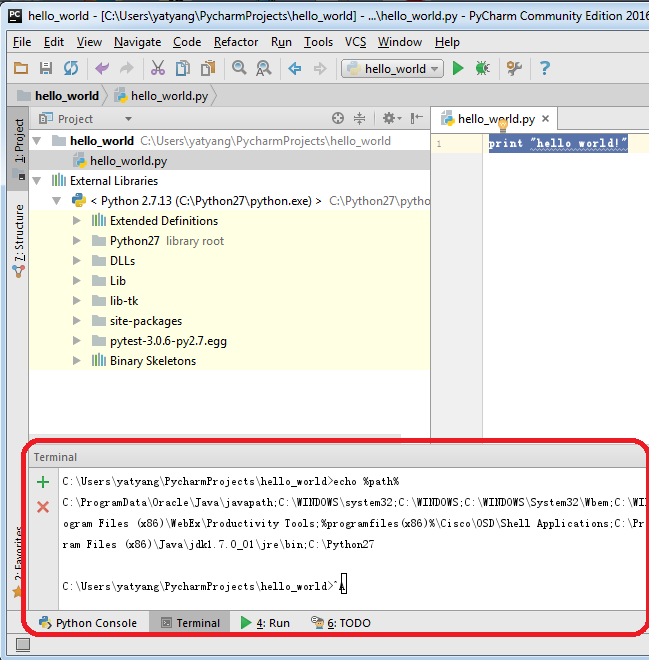The width and height of the screenshot is (649, 660).
Task: Select the Terminal tool window tab
Action: click(190, 623)
